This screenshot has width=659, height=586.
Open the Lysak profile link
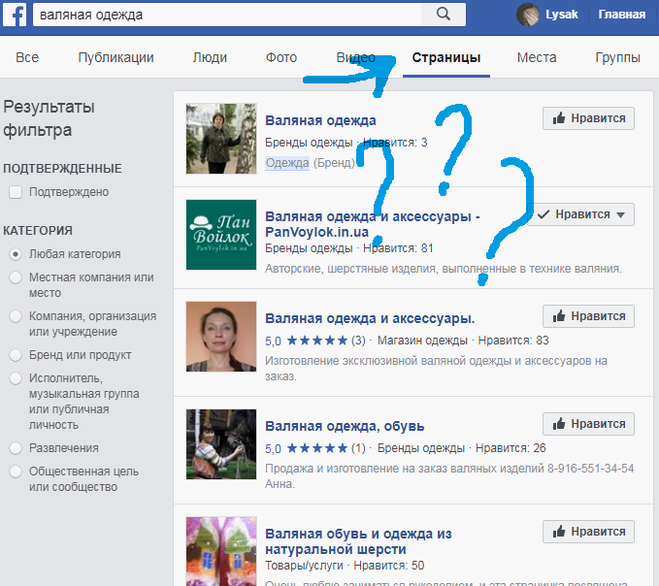coord(561,15)
